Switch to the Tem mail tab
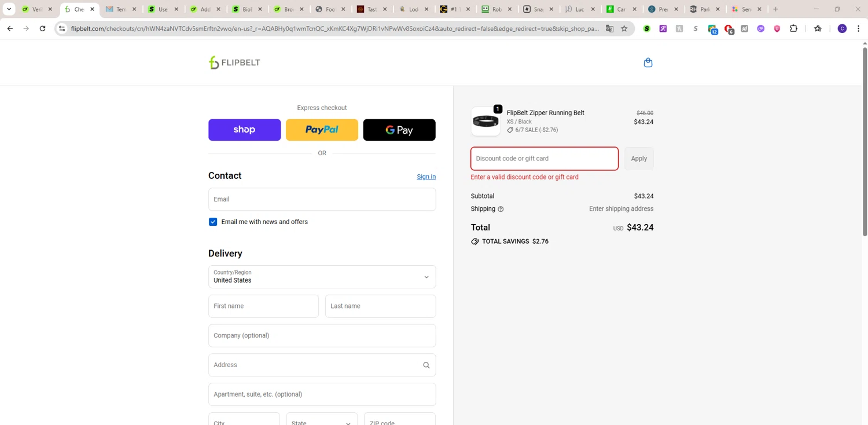868x425 pixels. pos(120,9)
